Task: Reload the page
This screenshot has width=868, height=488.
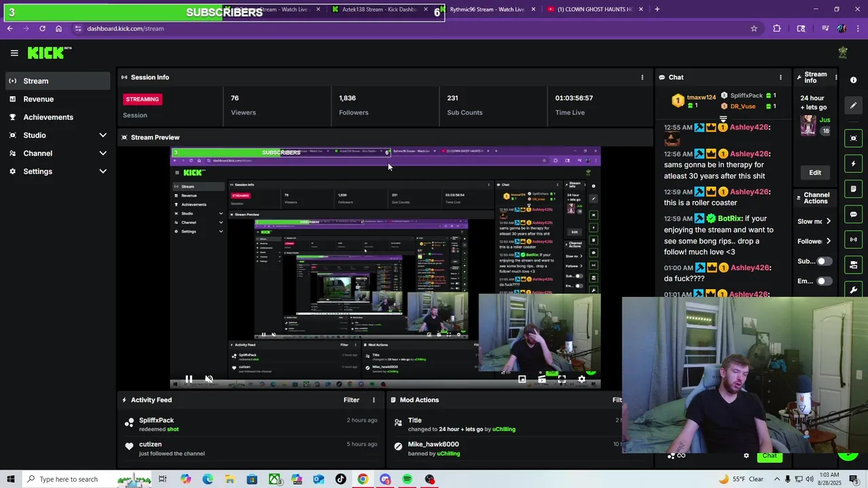Action: (42, 28)
